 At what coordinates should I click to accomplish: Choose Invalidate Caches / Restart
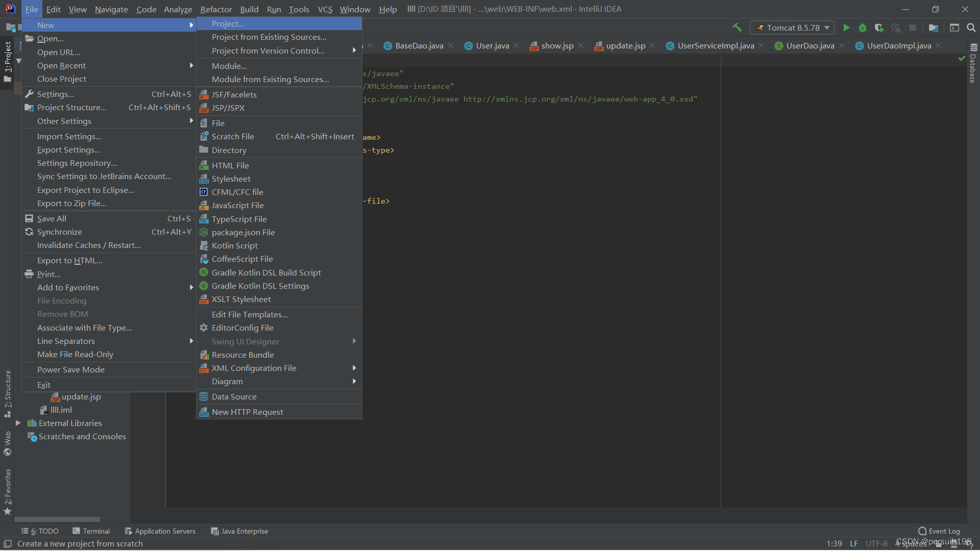click(x=89, y=245)
